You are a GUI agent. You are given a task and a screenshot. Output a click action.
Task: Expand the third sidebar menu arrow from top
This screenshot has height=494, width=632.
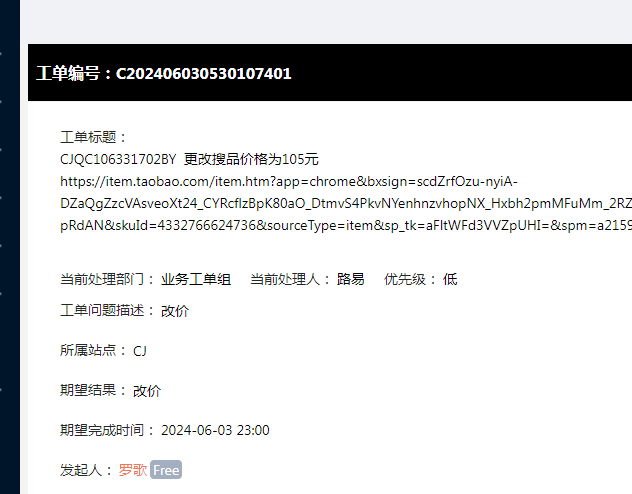click(1, 149)
